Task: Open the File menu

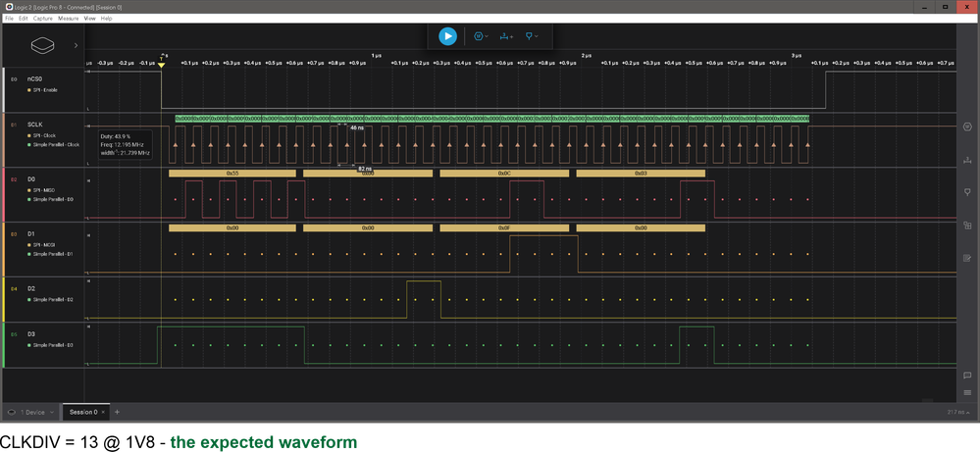Action: click(x=9, y=19)
